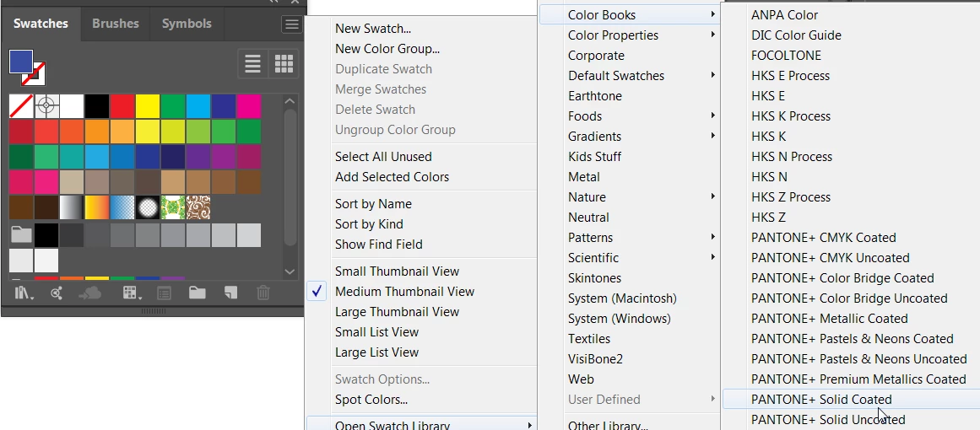Expand the Gradients submenu
Screen dimensions: 980x430
[629, 137]
